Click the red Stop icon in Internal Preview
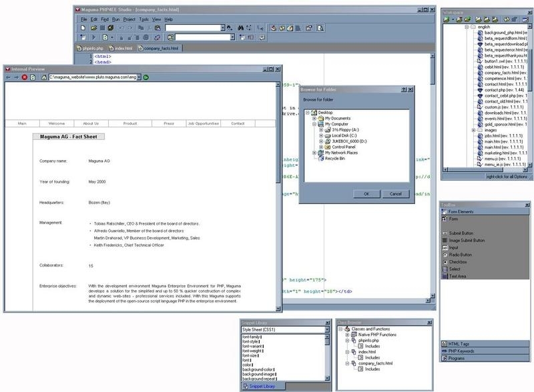Screen dimensions: 534x392 tap(25, 77)
